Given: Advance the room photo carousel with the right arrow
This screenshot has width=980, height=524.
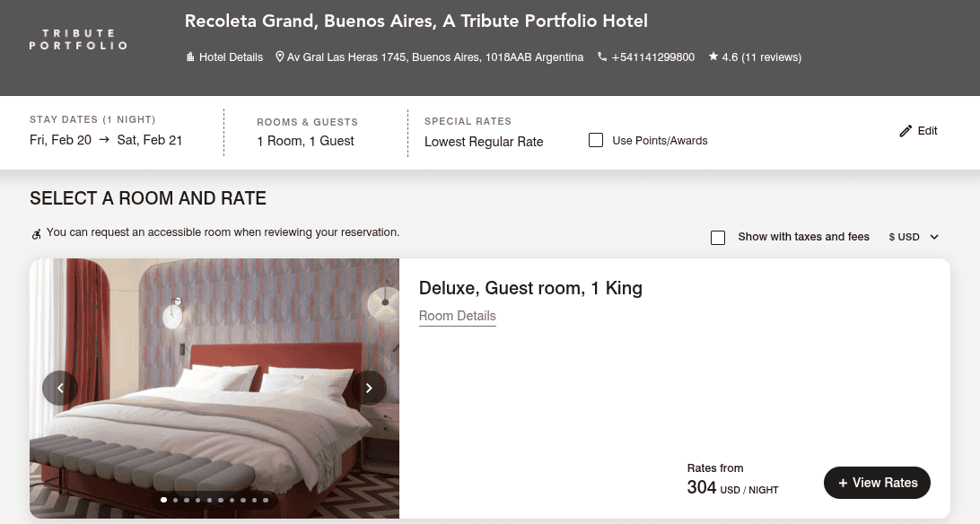Looking at the screenshot, I should point(369,388).
